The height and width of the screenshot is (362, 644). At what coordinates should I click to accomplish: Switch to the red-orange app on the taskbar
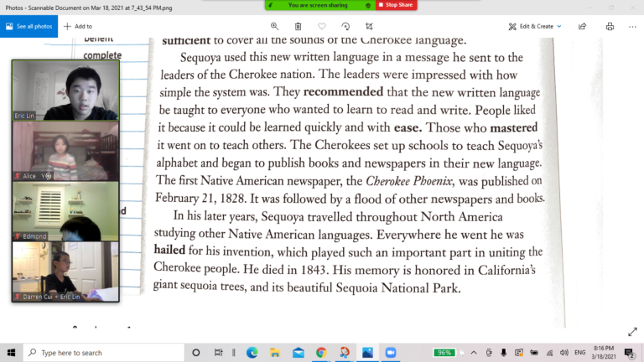pos(344,353)
